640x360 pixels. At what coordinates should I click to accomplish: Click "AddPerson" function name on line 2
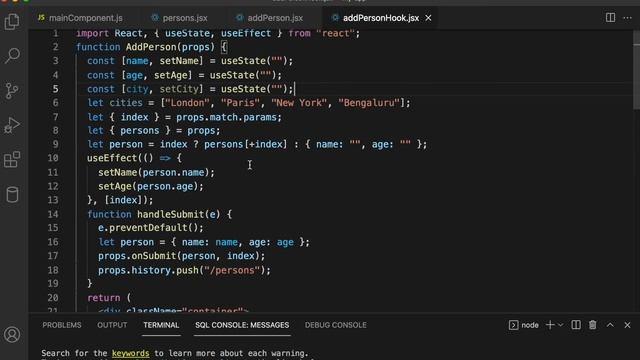[151, 47]
